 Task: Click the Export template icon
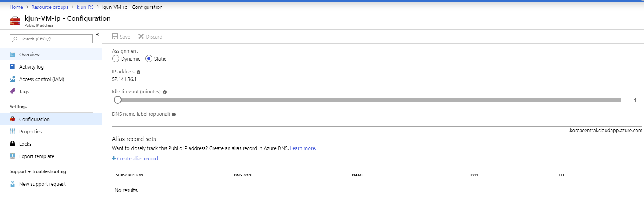(x=12, y=156)
